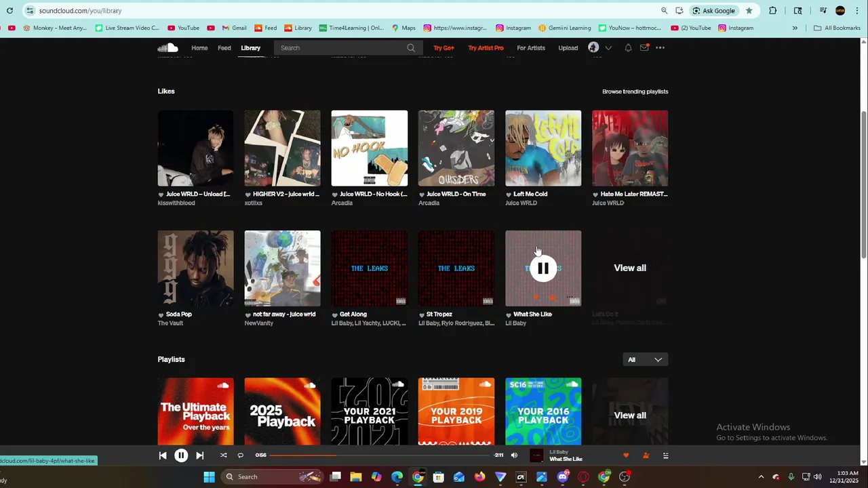
Task: Open the 2025 Playback playlist cover
Action: (282, 411)
